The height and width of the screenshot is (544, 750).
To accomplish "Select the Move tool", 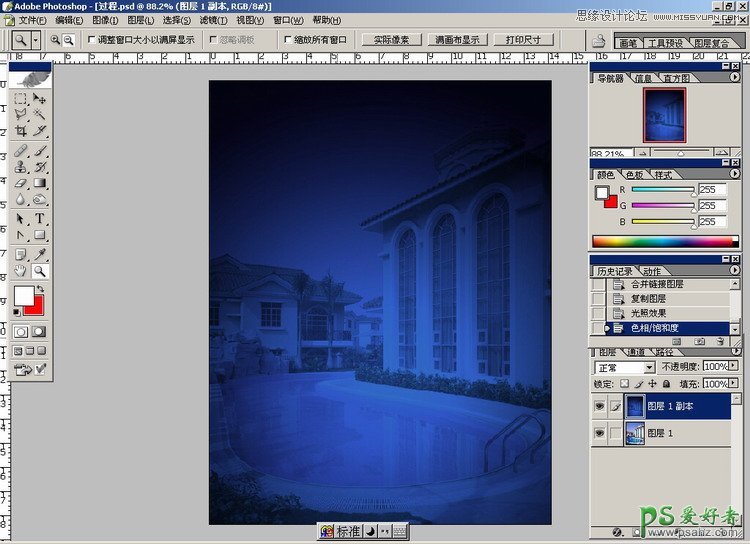I will [x=40, y=99].
